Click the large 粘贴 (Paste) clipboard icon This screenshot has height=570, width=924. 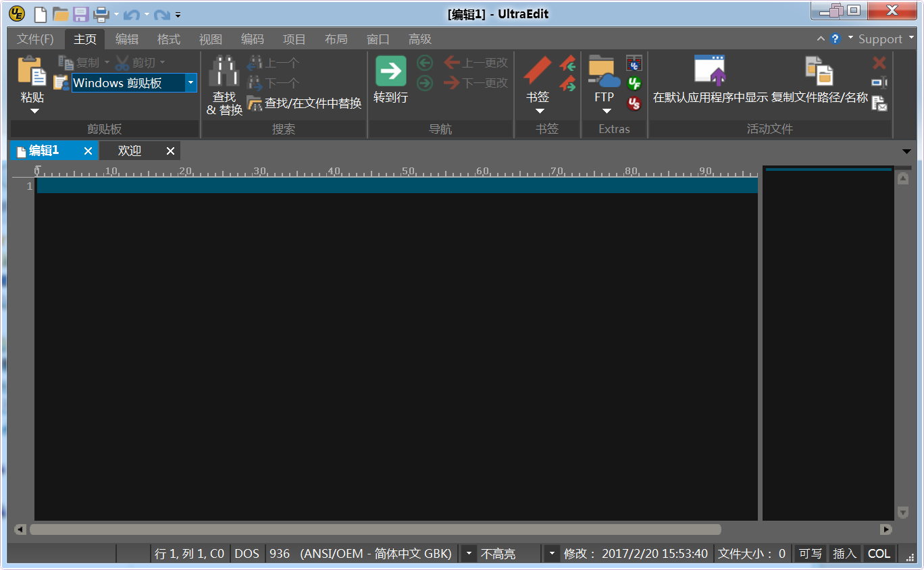pyautogui.click(x=32, y=71)
